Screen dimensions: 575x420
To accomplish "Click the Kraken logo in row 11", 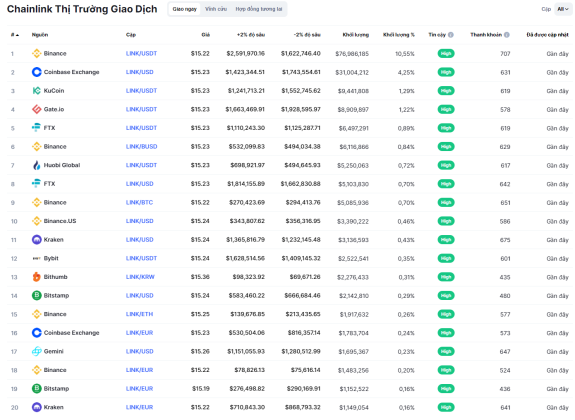I will [x=36, y=240].
